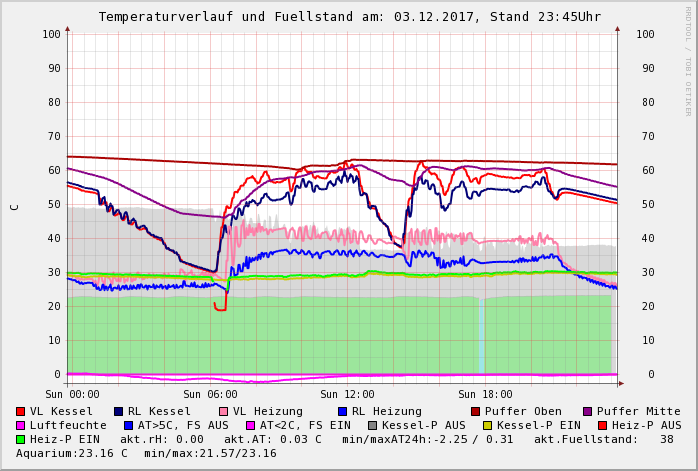Click the magenta Luftfeuchte legend swatch
Screen dimensions: 698x471
click(x=20, y=425)
